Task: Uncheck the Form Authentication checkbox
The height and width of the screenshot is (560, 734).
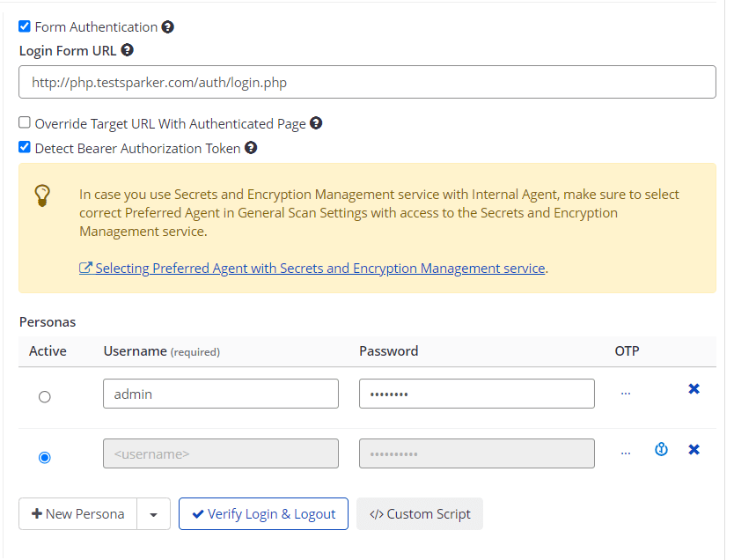Action: point(25,26)
